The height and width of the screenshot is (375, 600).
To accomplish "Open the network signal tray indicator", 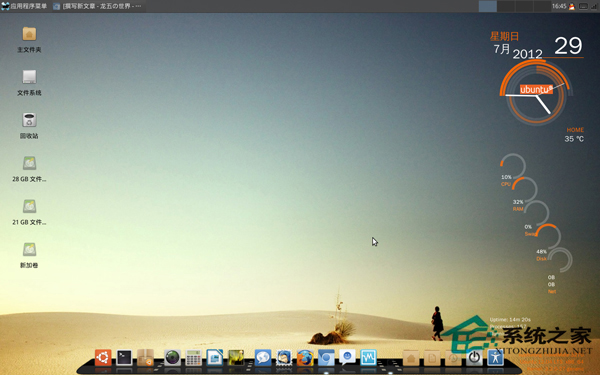I will point(594,7).
